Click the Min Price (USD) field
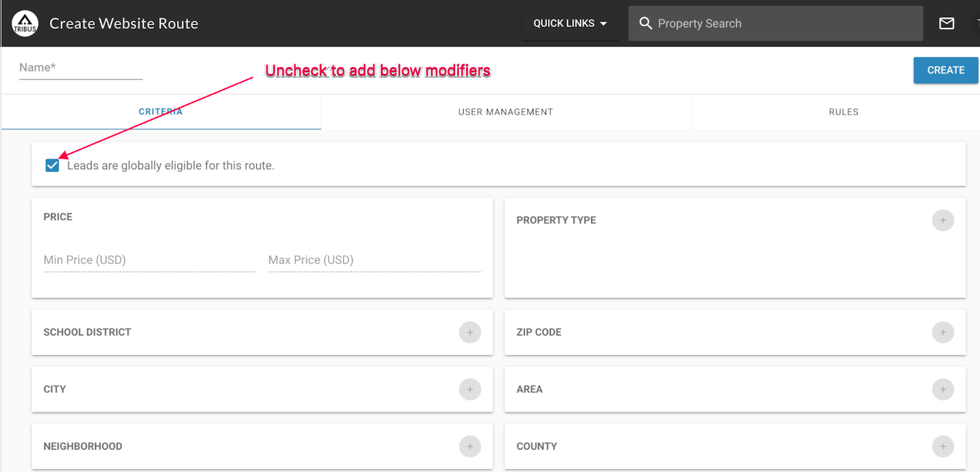This screenshot has width=980, height=472. click(x=150, y=260)
